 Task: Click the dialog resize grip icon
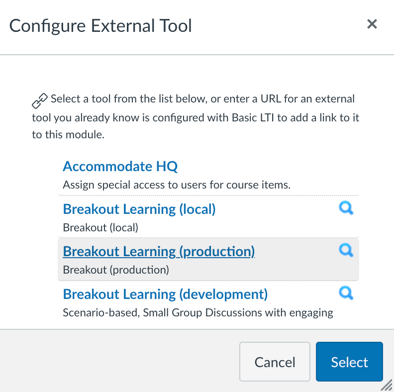387,385
